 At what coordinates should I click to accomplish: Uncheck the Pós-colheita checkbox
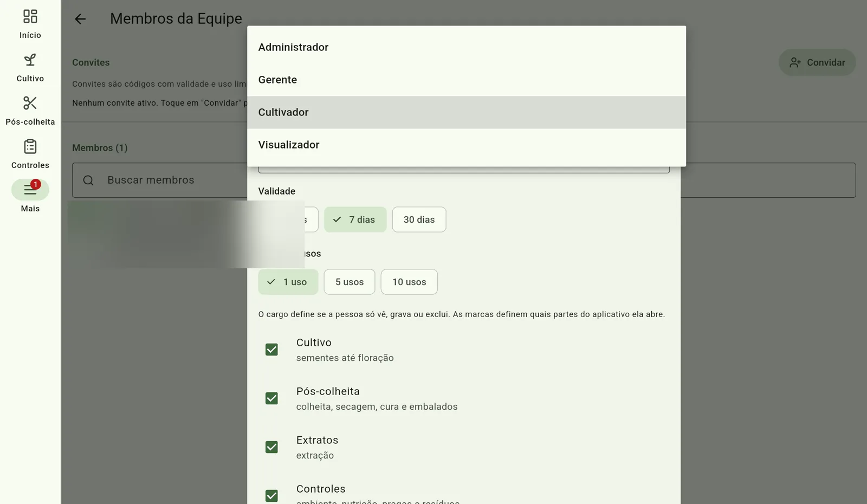coord(271,398)
